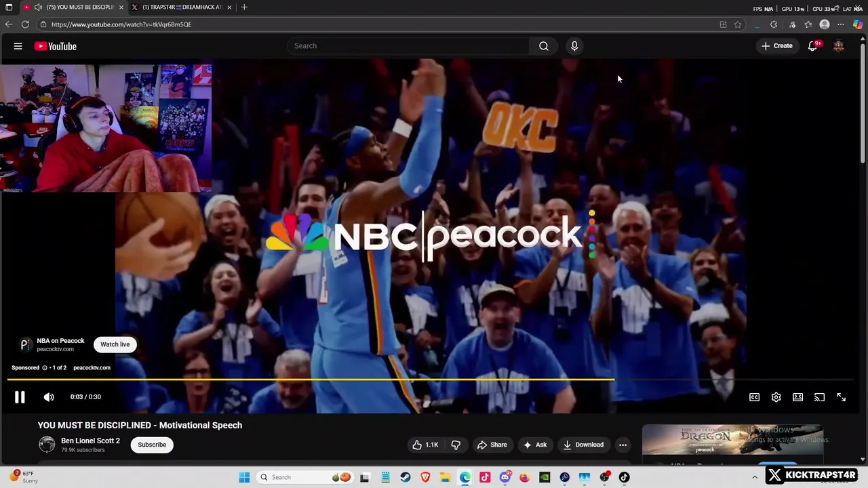Open the YouTube account avatar menu
Screen dimensions: 868x488
pyautogui.click(x=839, y=46)
